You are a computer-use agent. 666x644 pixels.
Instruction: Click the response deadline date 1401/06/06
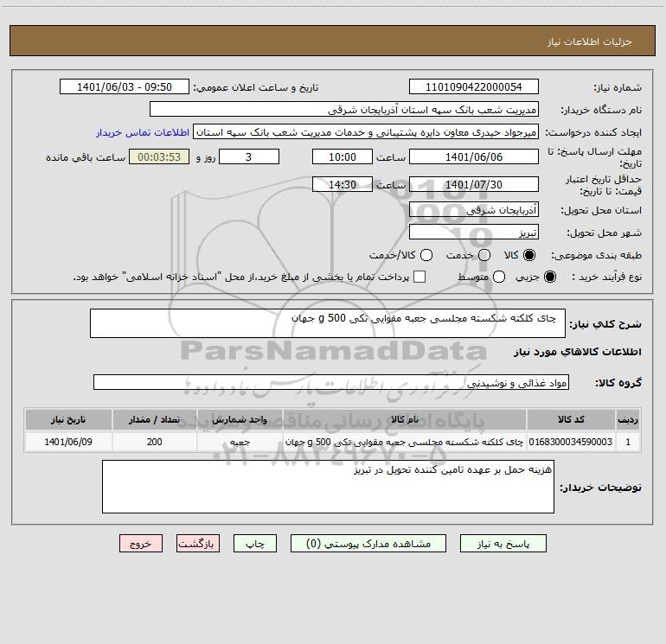474,156
